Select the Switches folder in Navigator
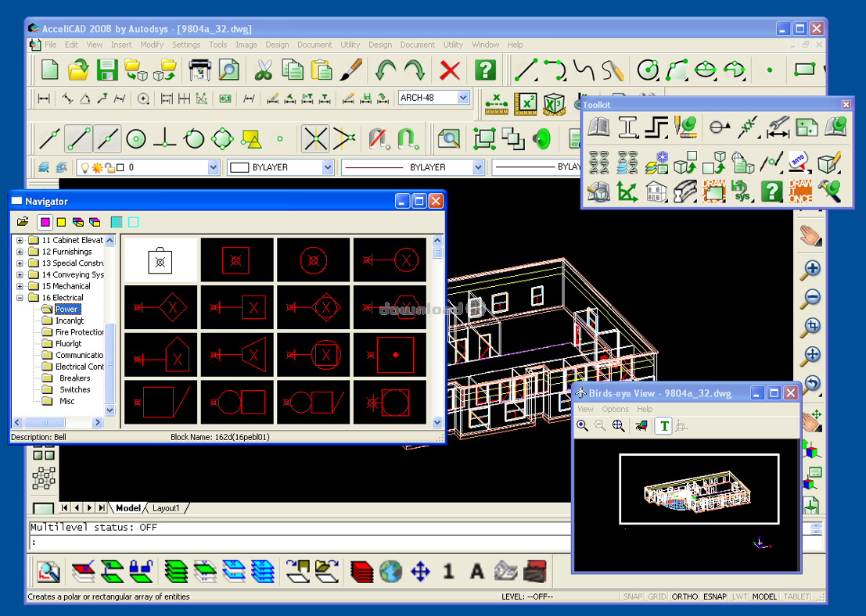Image resolution: width=866 pixels, height=616 pixels. pos(74,390)
